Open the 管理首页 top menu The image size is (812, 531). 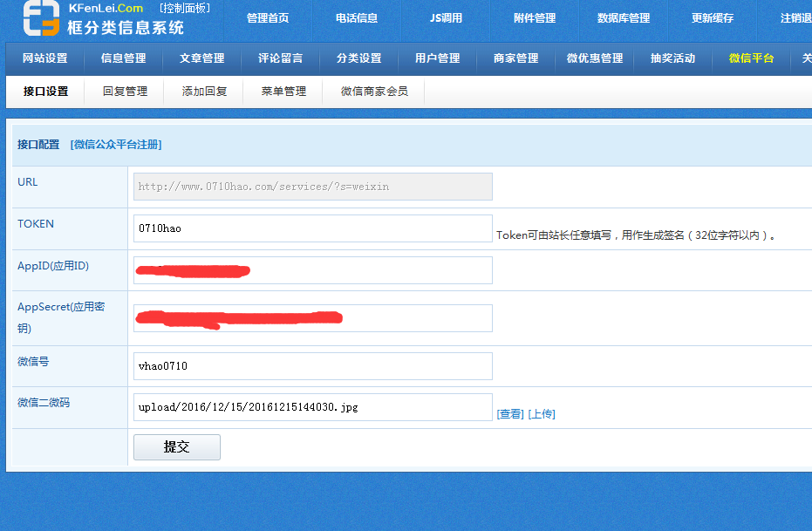pyautogui.click(x=267, y=18)
